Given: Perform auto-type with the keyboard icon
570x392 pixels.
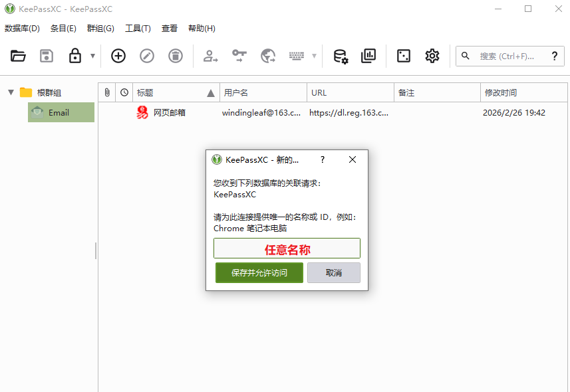Looking at the screenshot, I should 297,56.
